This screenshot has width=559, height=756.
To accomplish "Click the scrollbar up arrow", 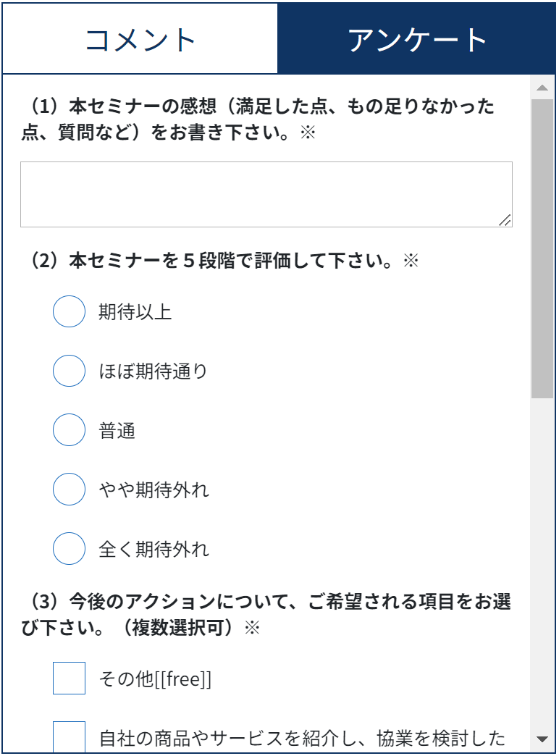I will [x=542, y=88].
